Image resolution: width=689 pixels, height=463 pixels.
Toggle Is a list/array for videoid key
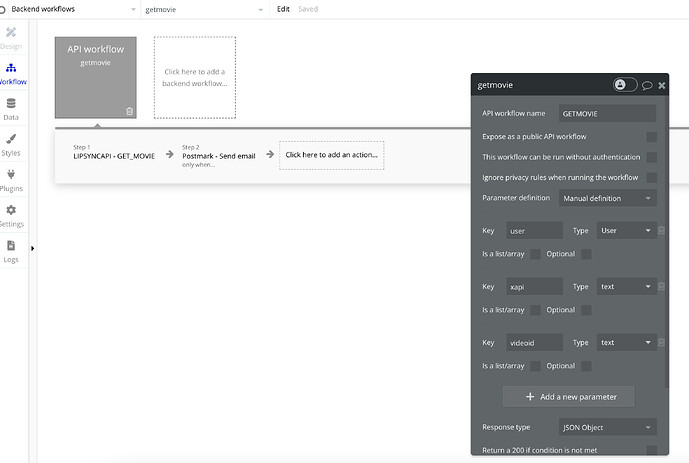535,366
